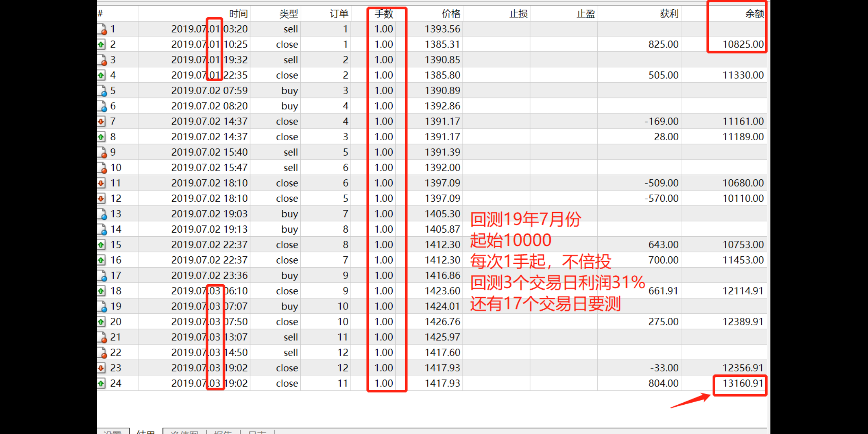Viewport: 868px width, 434px height.
Task: Select the time 2019.07.03 14:50
Action: point(209,352)
